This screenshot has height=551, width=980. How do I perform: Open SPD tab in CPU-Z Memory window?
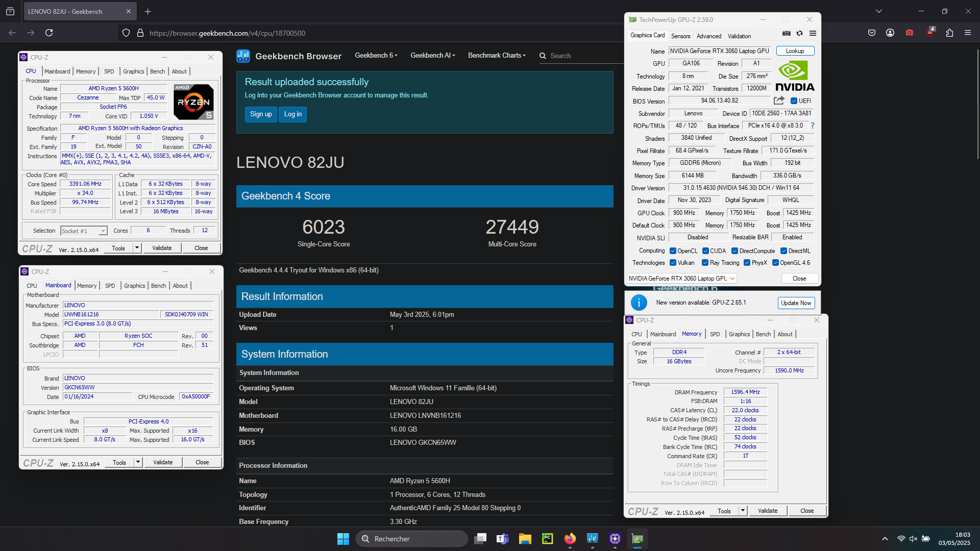(715, 334)
